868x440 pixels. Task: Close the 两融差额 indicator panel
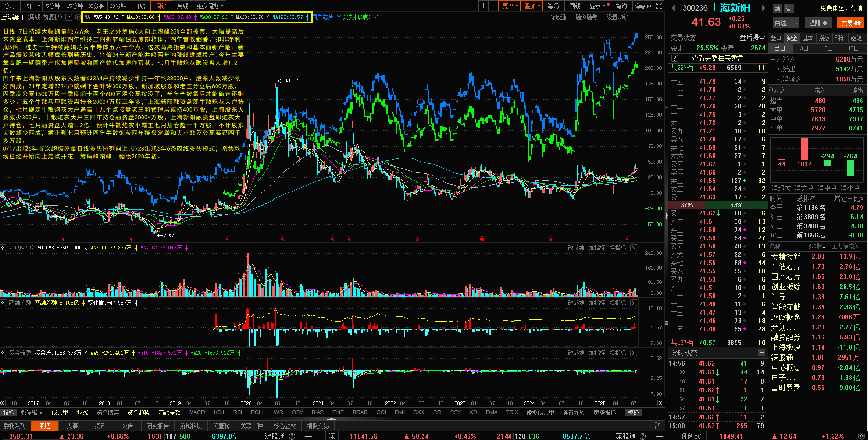pos(634,303)
